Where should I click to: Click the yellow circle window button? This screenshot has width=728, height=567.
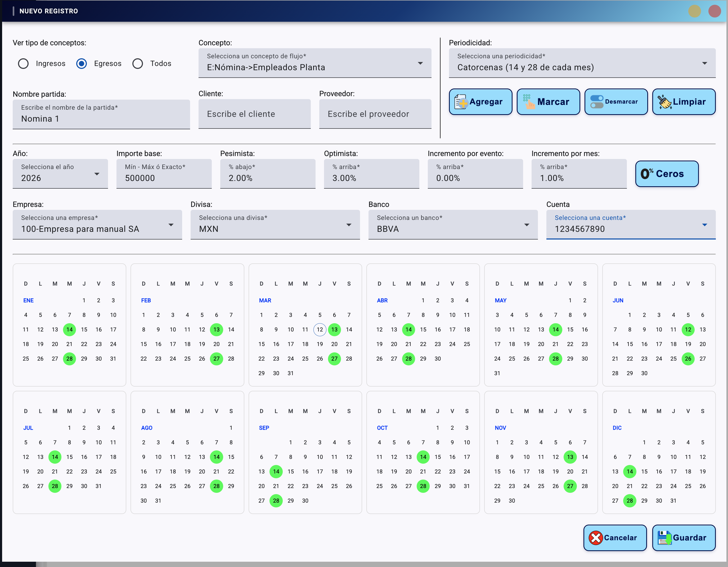tap(695, 11)
